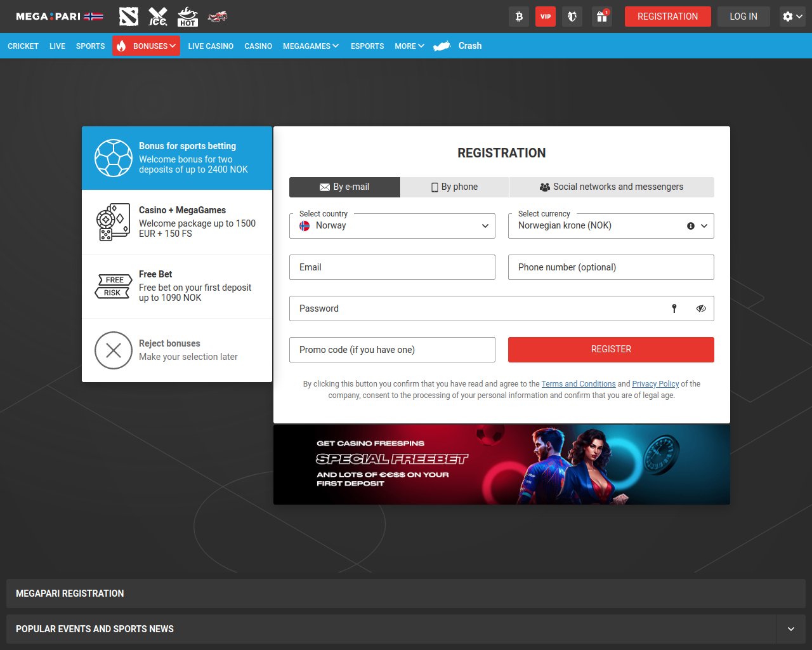Screen dimensions: 812x650
Task: Click the Bitcoin payments icon
Action: [519, 17]
